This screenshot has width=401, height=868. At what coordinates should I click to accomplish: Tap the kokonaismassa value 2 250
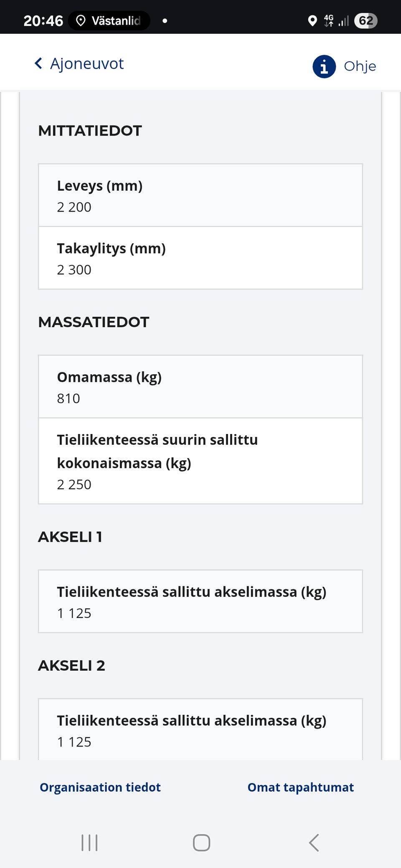74,484
